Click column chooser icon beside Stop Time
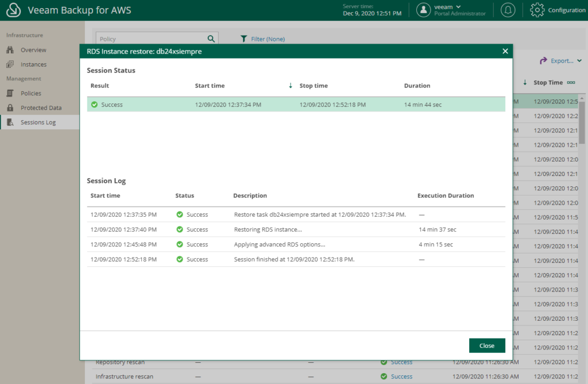Viewport: 588px width, 384px height. 571,83
